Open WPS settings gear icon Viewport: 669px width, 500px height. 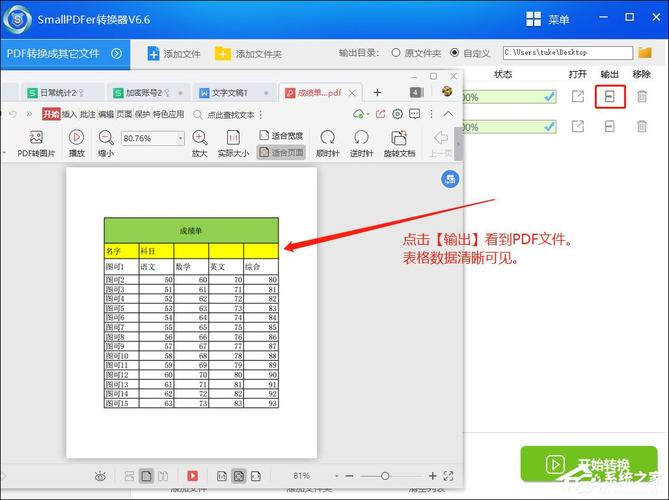pos(397,114)
